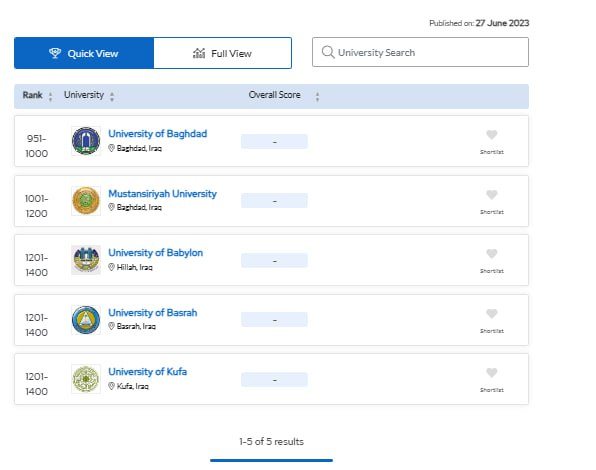The width and height of the screenshot is (596, 470).
Task: Sort by Overall Score arrows
Action: coord(317,97)
